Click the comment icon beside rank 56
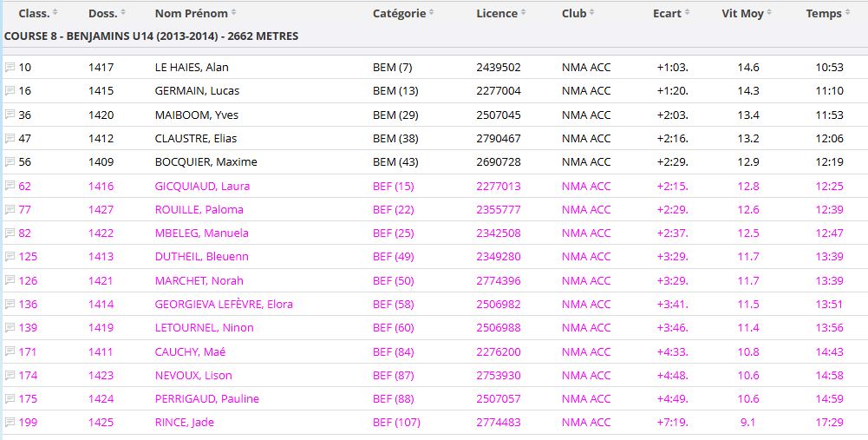The height and width of the screenshot is (440, 868). [10, 162]
